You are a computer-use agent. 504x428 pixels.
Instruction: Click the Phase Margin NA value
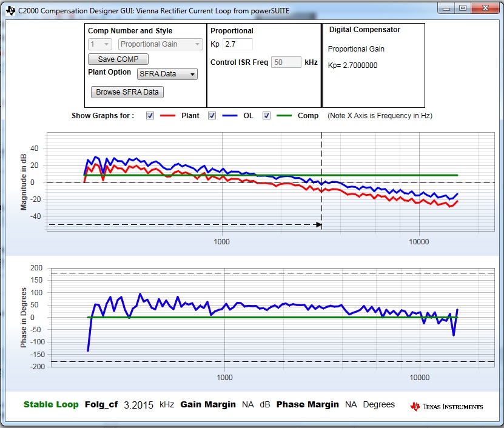pos(351,404)
